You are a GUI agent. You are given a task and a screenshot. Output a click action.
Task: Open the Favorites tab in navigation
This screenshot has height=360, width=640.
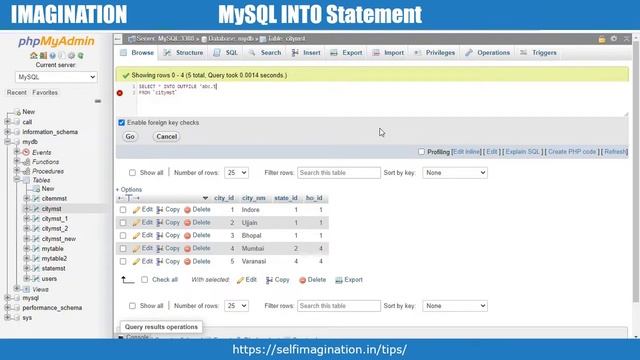tap(45, 93)
